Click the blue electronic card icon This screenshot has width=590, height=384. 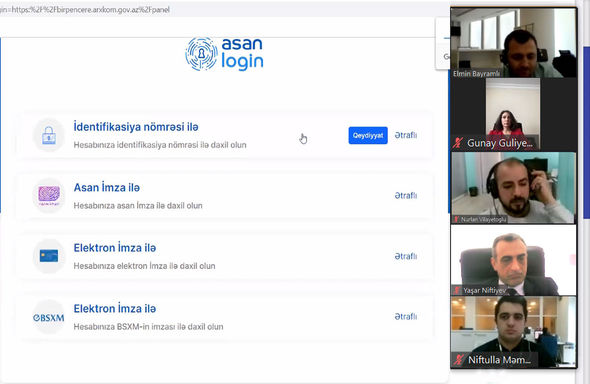coord(49,256)
